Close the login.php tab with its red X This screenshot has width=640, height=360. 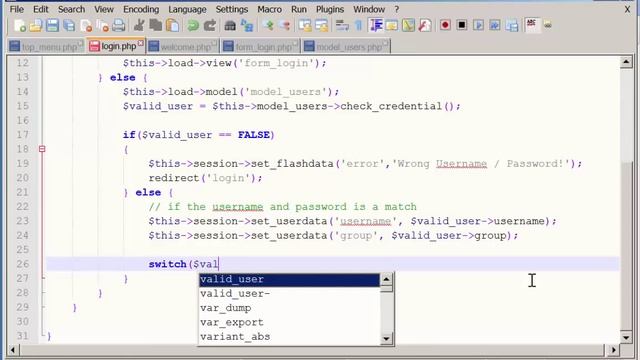tap(141, 43)
